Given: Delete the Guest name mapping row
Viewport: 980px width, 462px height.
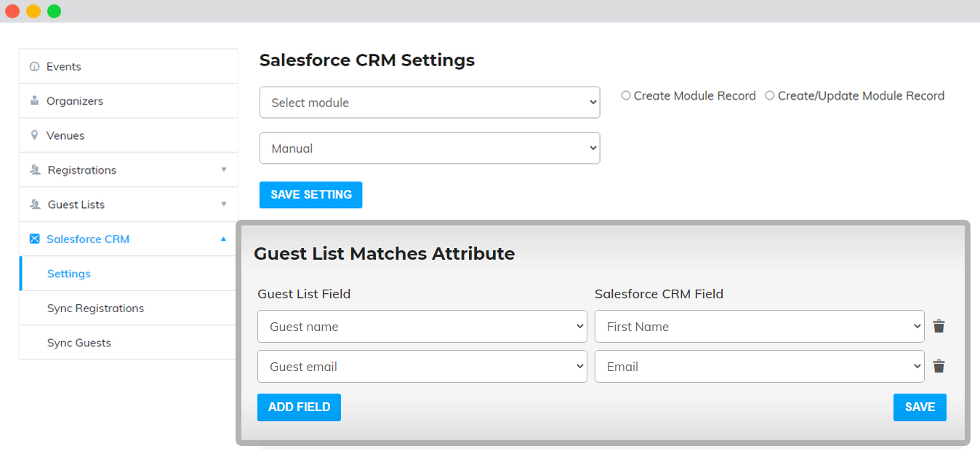Looking at the screenshot, I should tap(939, 326).
